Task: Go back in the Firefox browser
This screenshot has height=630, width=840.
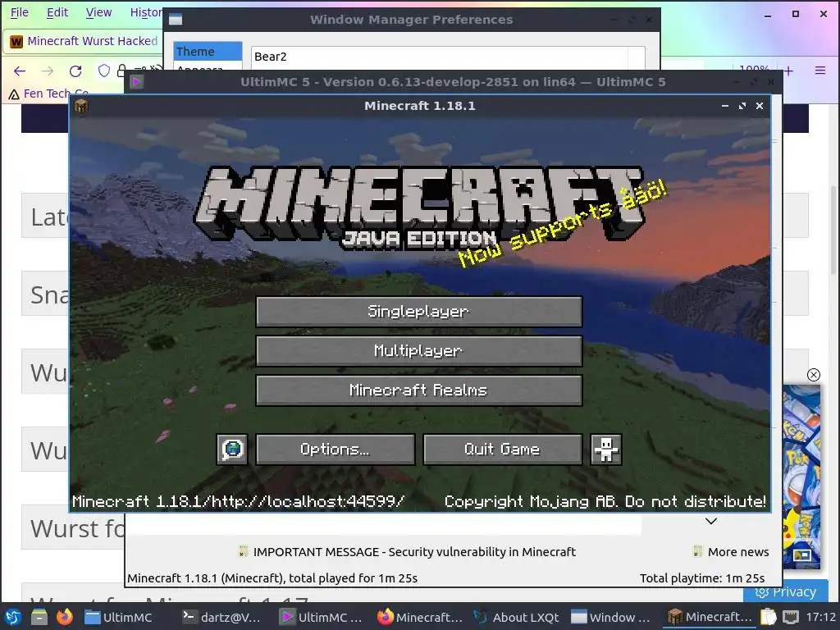Action: [x=20, y=71]
